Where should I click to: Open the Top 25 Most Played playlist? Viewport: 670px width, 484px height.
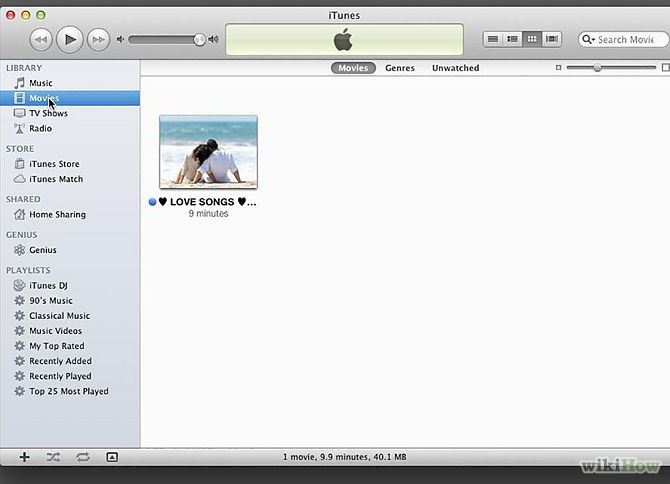[x=70, y=391]
